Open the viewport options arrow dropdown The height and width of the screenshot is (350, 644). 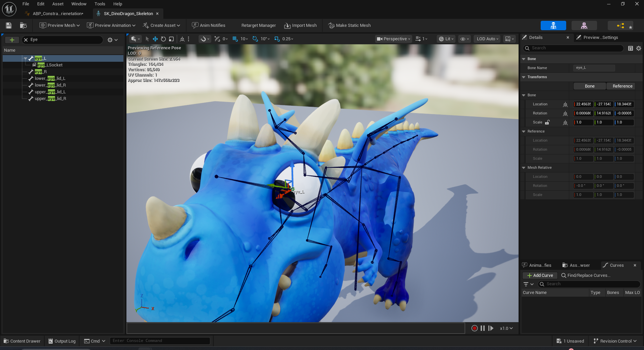point(136,39)
